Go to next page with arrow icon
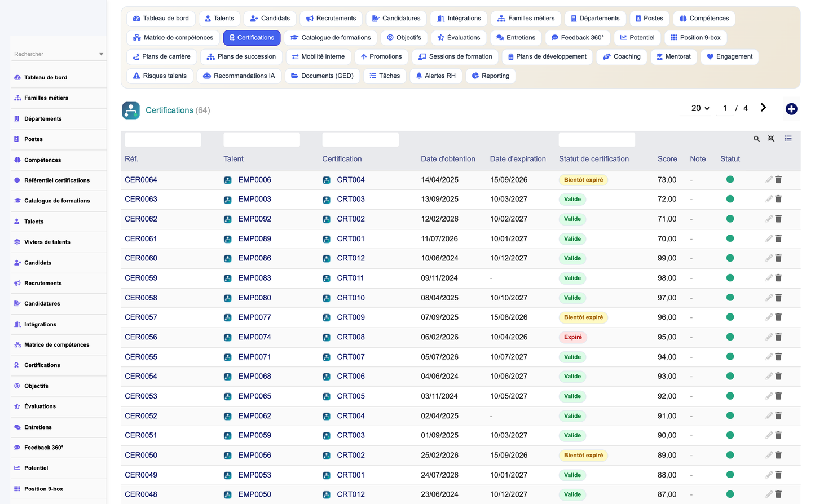Viewport: 815px width, 504px height. (763, 108)
